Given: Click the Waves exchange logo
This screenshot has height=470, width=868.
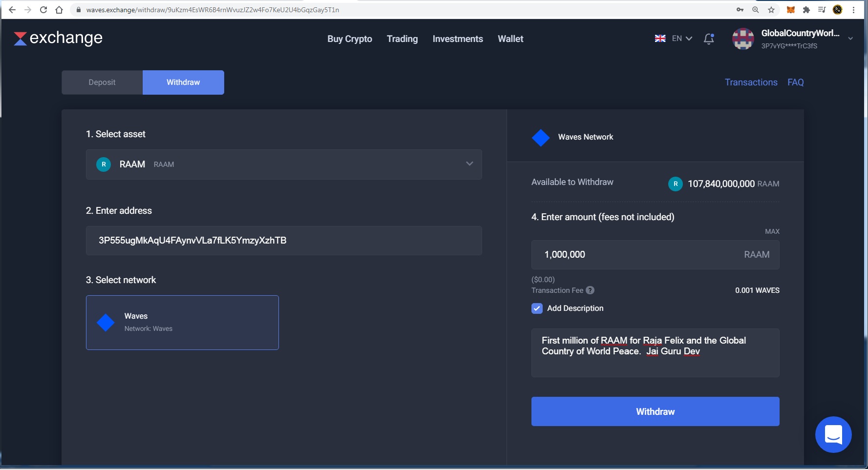Looking at the screenshot, I should pyautogui.click(x=58, y=38).
